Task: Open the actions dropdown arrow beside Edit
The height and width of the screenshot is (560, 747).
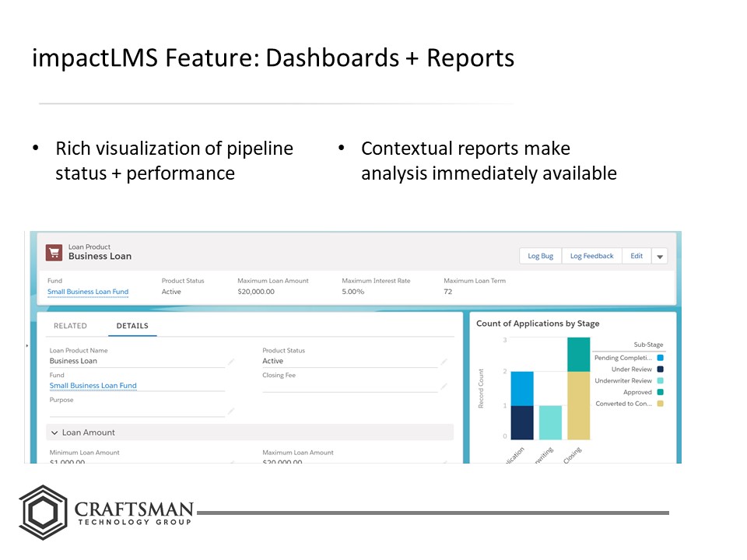Action: (660, 256)
